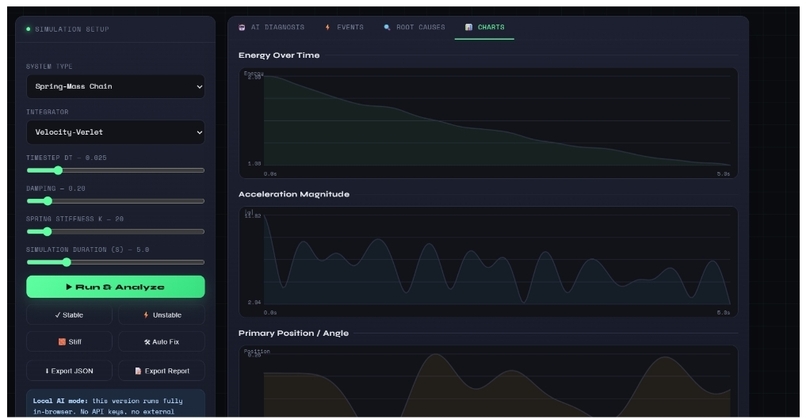Load the Stiff preset
Viewport: 806px width, 419px height.
pyautogui.click(x=69, y=341)
